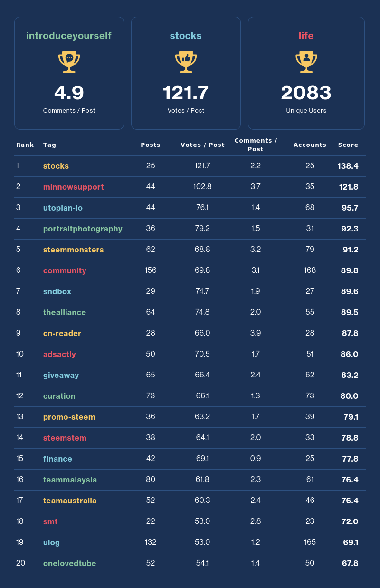380x588 pixels.
Task: Click the Rank column header
Action: pyautogui.click(x=25, y=145)
